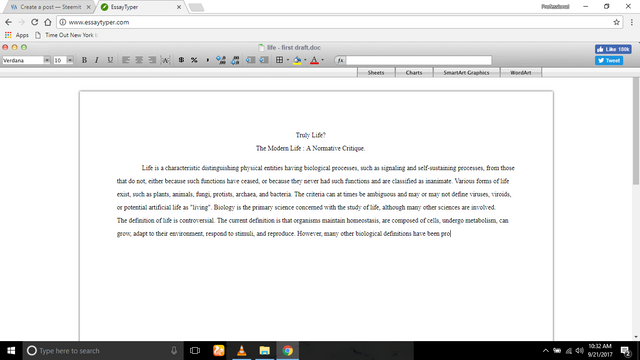Toggle bold formatting in EssayTyper toolbar
Image resolution: width=640 pixels, height=360 pixels.
click(84, 60)
